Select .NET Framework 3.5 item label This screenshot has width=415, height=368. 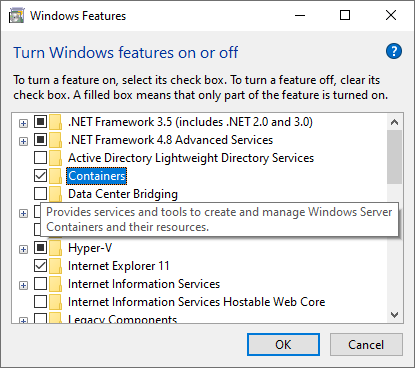tap(190, 122)
